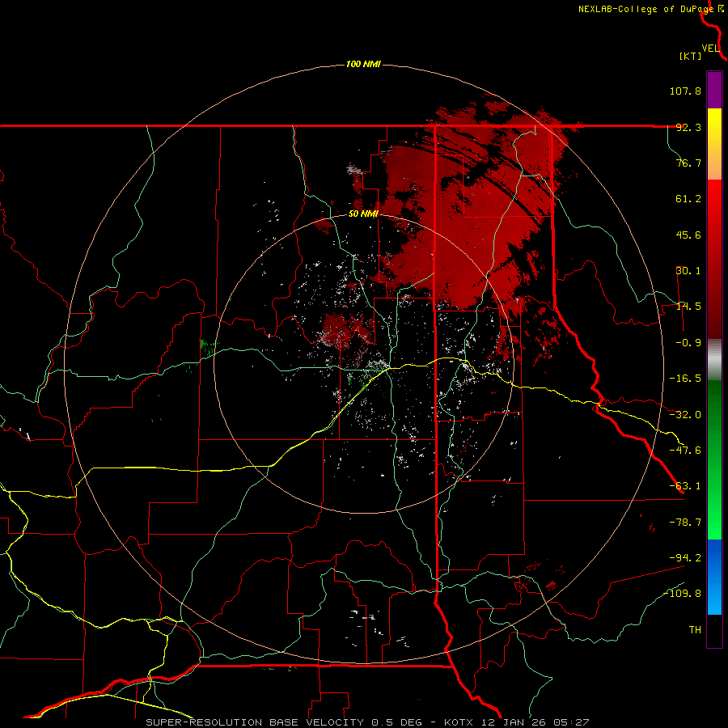728x728 pixels.
Task: Click the VEL legend title
Action: tap(710, 49)
